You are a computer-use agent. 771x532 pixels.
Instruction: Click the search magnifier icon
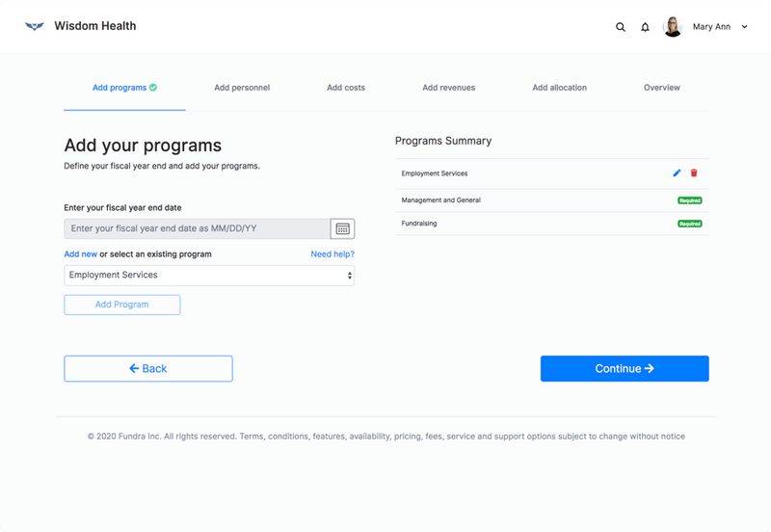pyautogui.click(x=621, y=27)
